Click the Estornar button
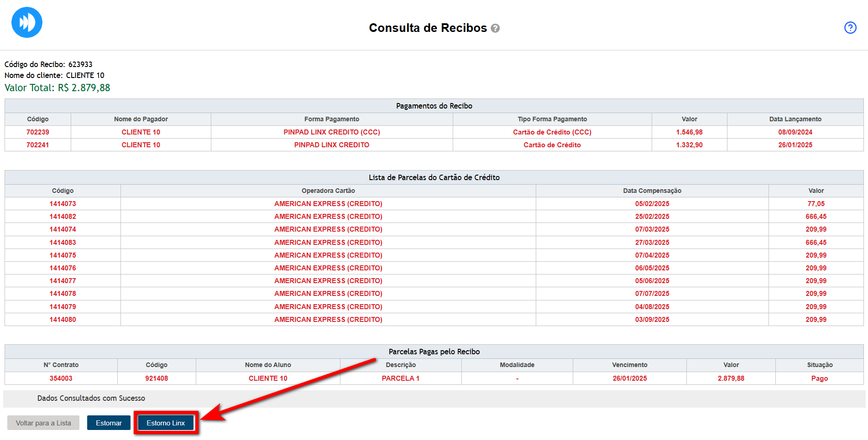 pyautogui.click(x=109, y=423)
